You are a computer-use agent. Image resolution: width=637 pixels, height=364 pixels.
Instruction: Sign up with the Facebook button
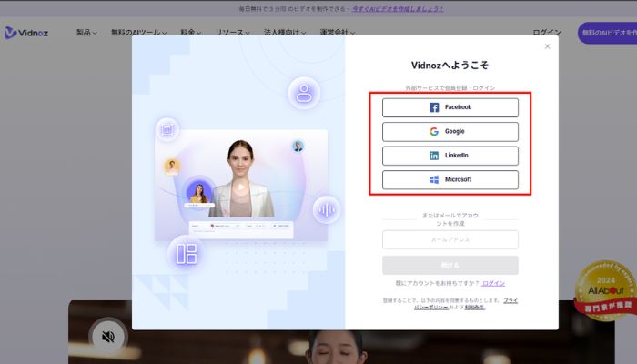(x=450, y=107)
